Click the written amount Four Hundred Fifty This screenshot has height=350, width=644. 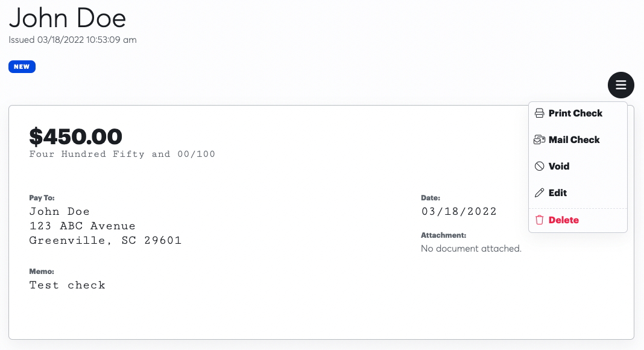(x=122, y=154)
